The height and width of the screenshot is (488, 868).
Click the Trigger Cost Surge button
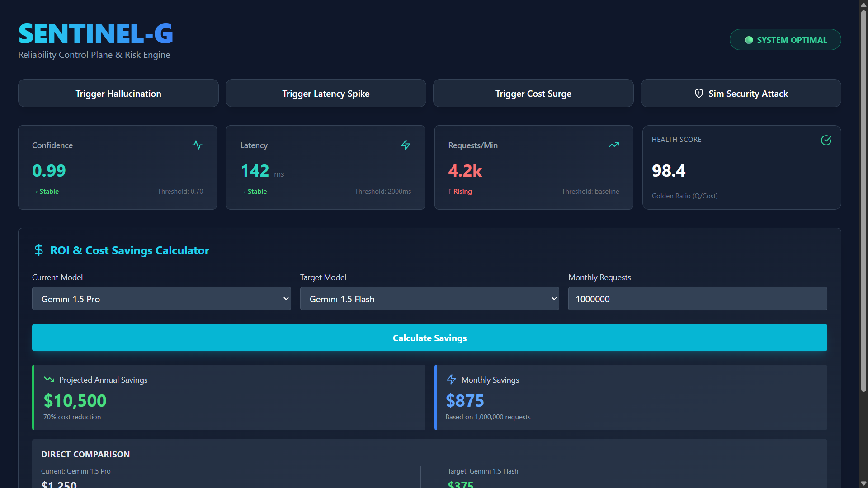pos(533,94)
